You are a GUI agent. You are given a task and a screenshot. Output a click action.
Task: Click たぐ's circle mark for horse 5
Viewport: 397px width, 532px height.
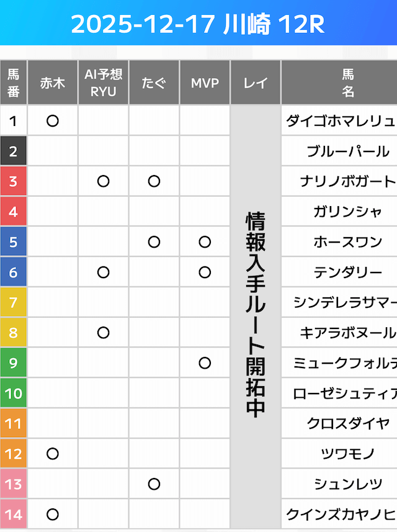coord(154,242)
